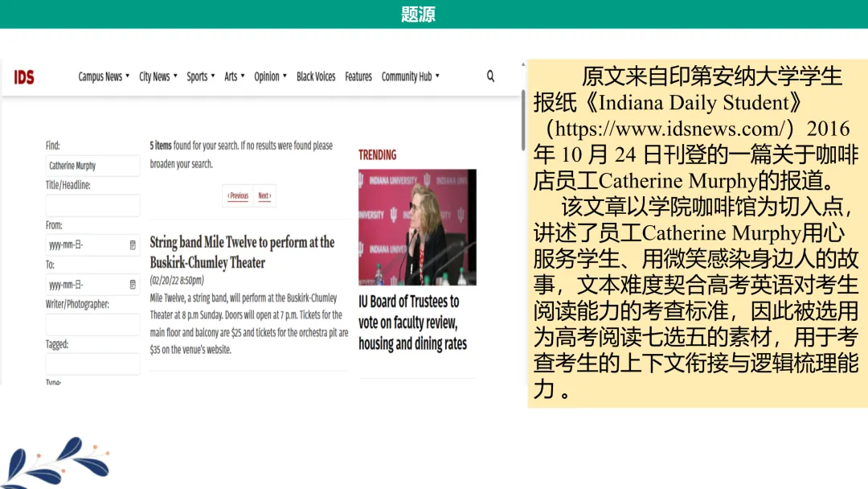Click the trending story photo thumbnail
868x489 pixels.
click(x=417, y=227)
